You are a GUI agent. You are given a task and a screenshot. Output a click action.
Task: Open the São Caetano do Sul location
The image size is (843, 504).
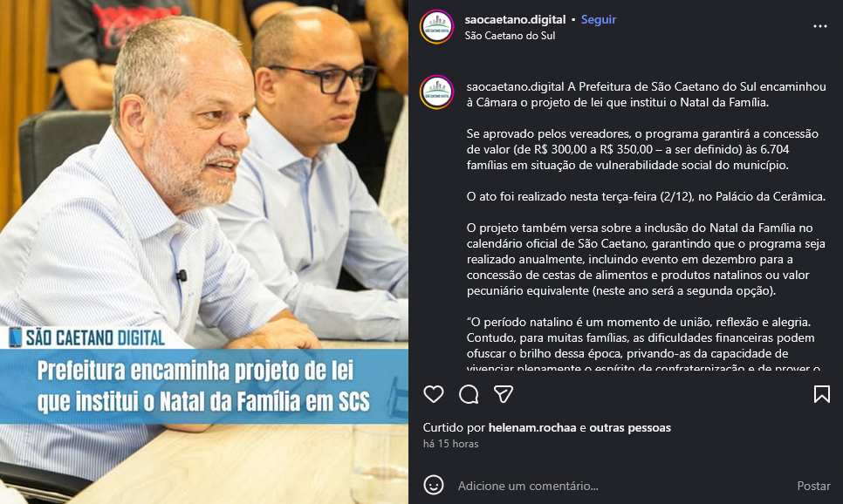tap(510, 36)
